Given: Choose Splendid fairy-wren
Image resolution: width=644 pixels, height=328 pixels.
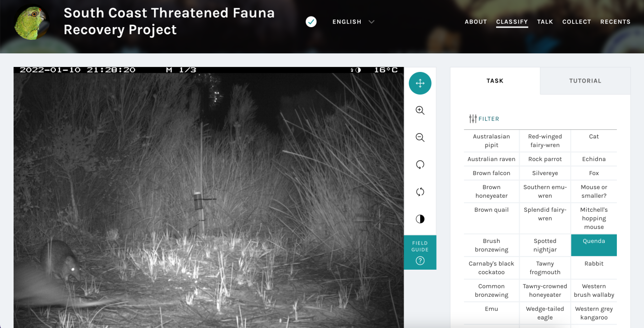Looking at the screenshot, I should [545, 218].
